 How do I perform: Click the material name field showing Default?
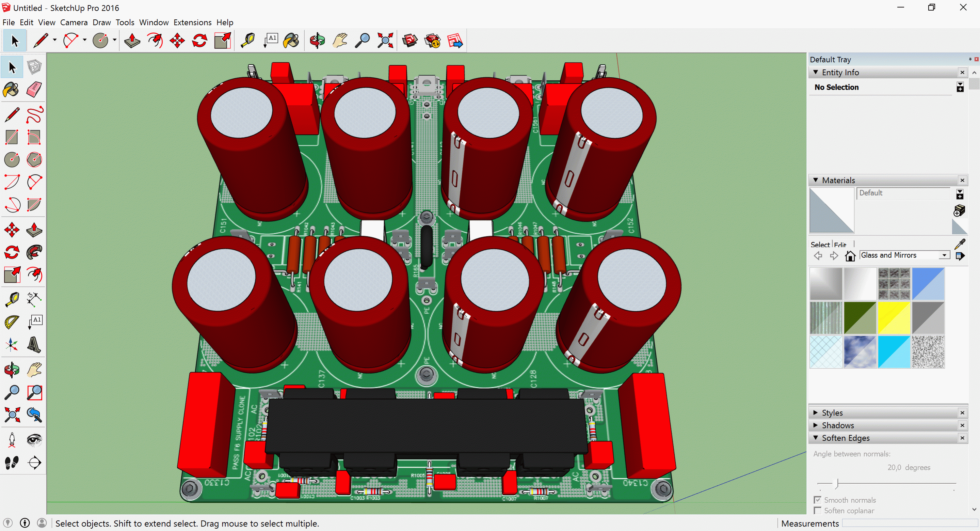point(903,193)
